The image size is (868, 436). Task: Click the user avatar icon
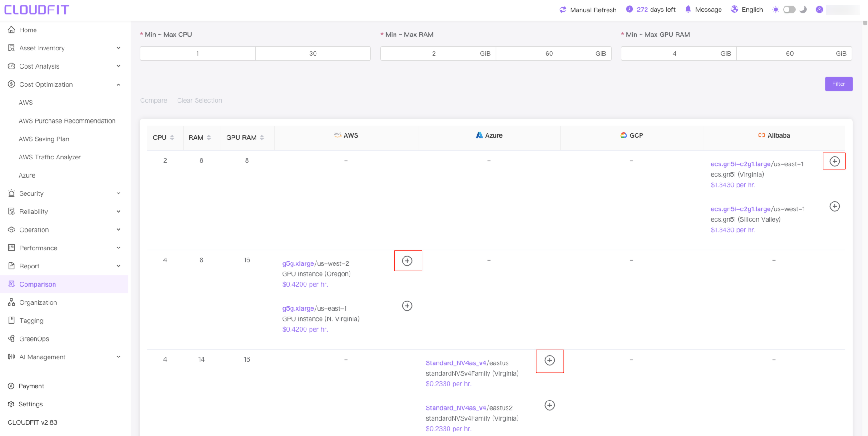pos(819,10)
